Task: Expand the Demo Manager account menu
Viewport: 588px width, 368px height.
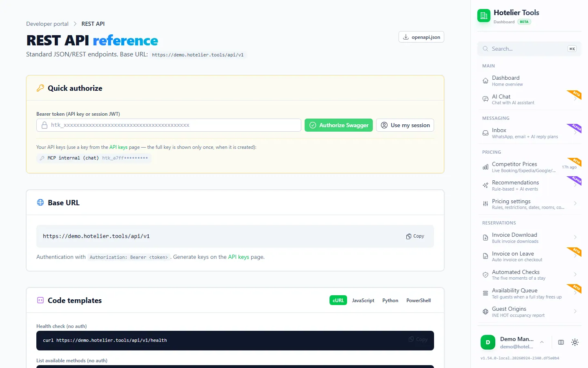Action: point(542,342)
